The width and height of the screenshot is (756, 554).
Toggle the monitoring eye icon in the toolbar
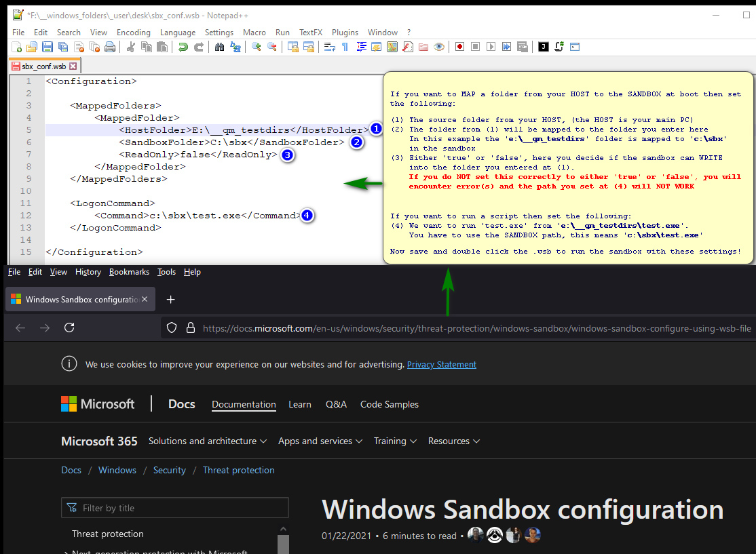(x=439, y=47)
